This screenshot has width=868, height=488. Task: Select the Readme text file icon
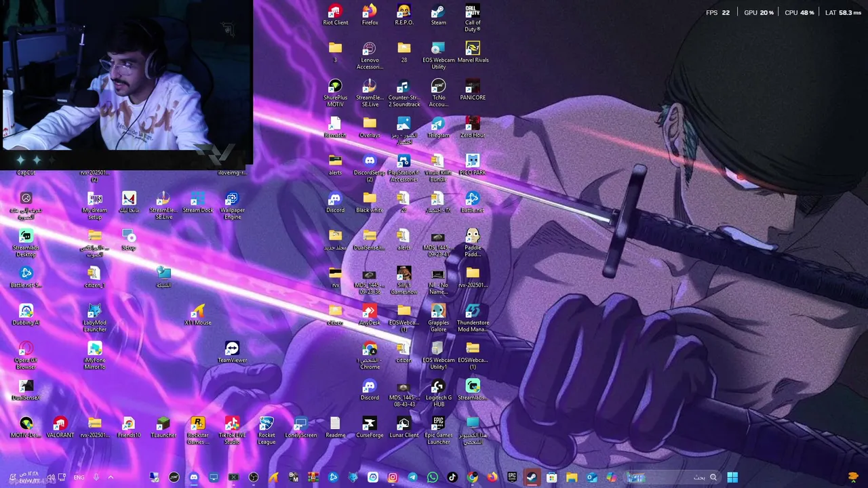(x=335, y=427)
